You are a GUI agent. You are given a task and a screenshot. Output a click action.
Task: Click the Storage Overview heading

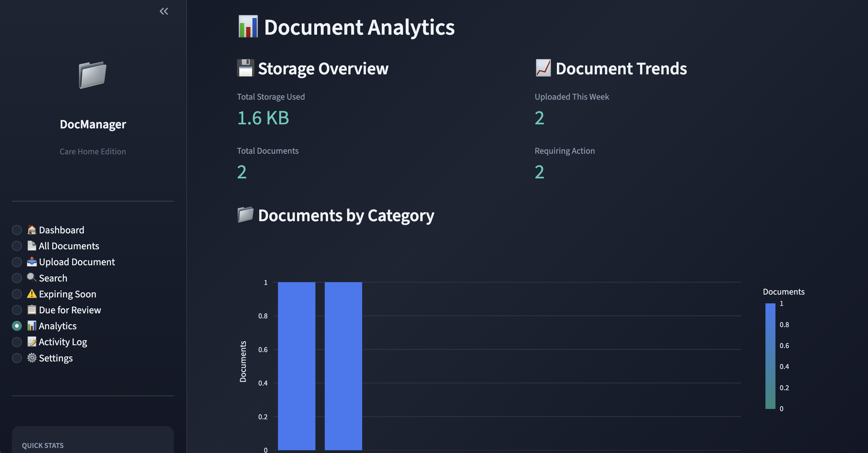(x=323, y=69)
